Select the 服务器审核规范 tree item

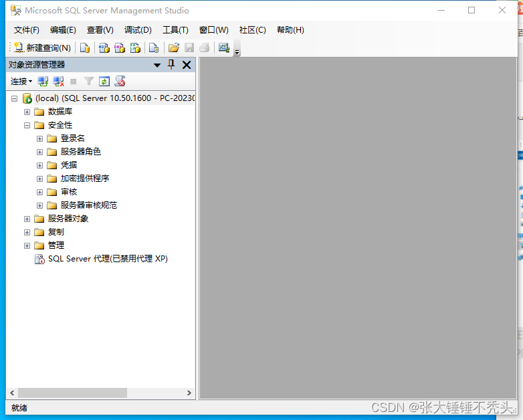[x=89, y=205]
